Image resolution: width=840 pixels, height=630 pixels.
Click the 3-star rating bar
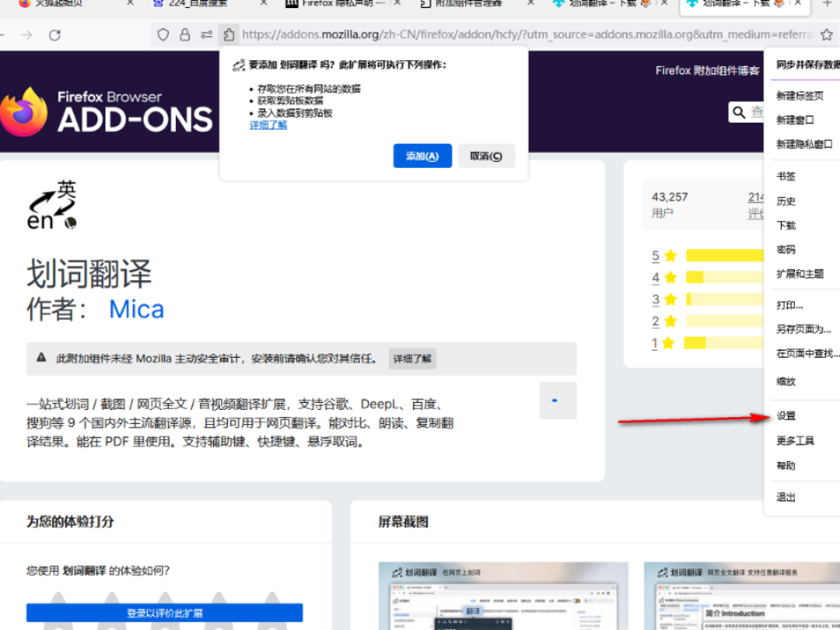click(725, 300)
